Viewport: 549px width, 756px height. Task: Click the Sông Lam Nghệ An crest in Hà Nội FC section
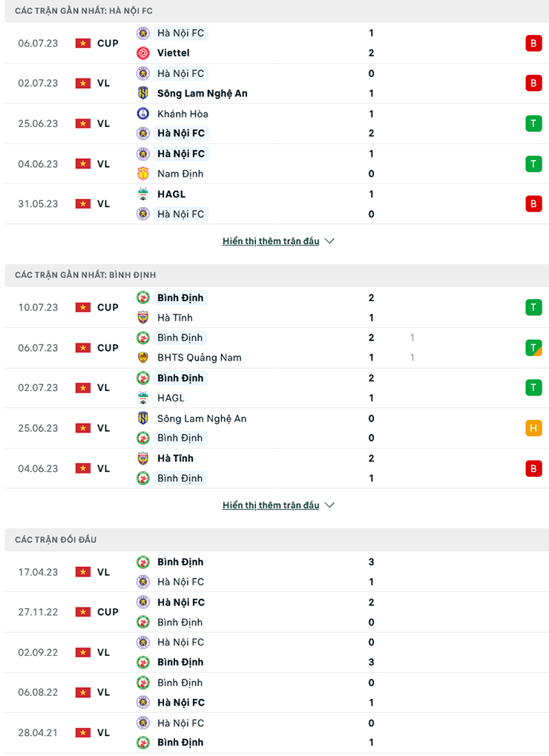[143, 93]
